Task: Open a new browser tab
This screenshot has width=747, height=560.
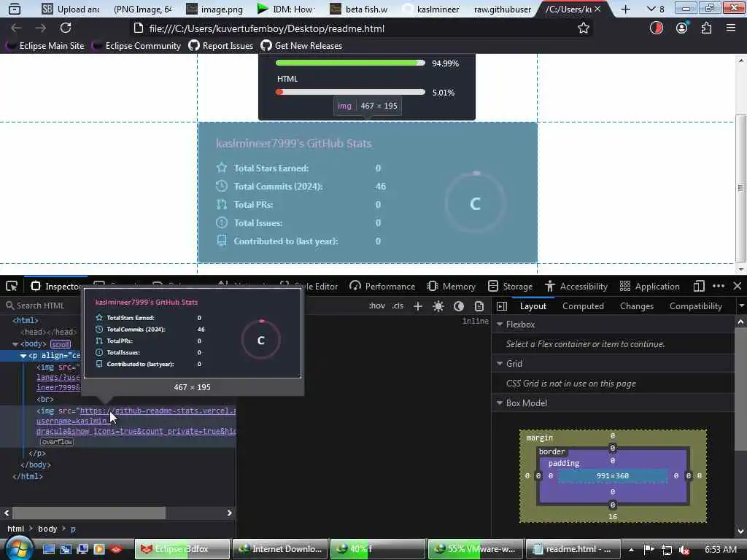Action: pyautogui.click(x=625, y=9)
